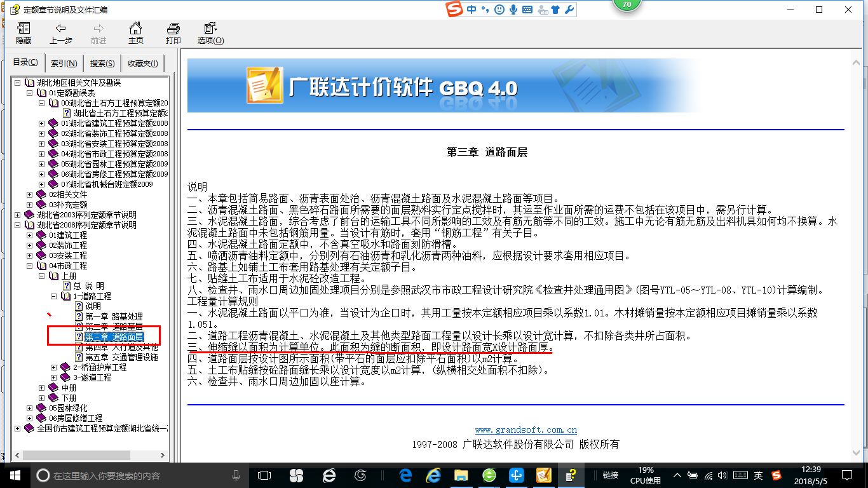Image resolution: width=868 pixels, height=488 pixels.
Task: Click the Cortana microphone in search box
Action: (236, 475)
